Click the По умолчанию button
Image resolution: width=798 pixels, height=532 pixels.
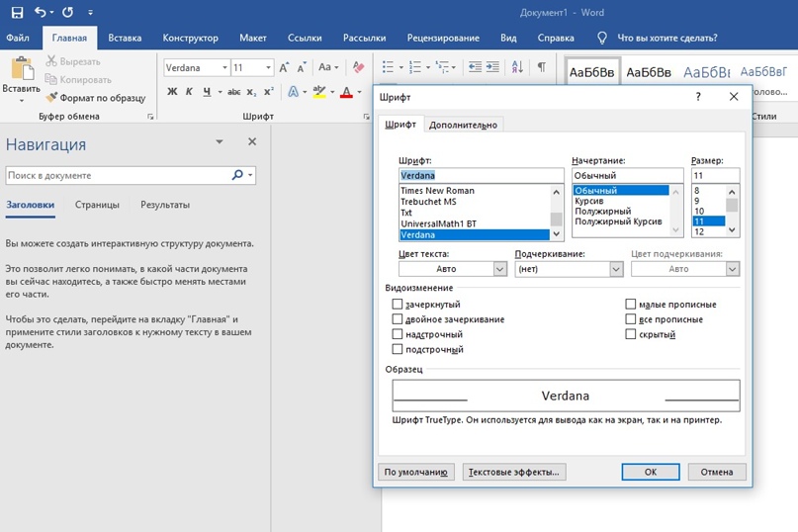tap(415, 472)
